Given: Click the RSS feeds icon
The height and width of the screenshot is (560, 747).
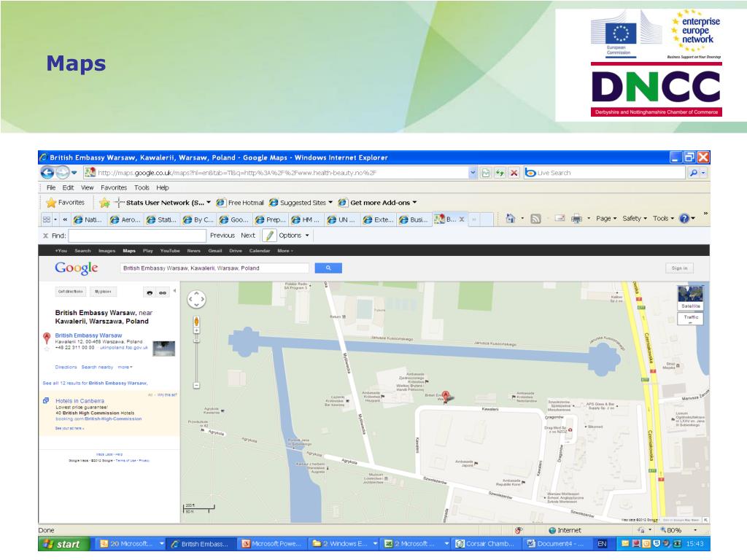Looking at the screenshot, I should click(x=535, y=219).
